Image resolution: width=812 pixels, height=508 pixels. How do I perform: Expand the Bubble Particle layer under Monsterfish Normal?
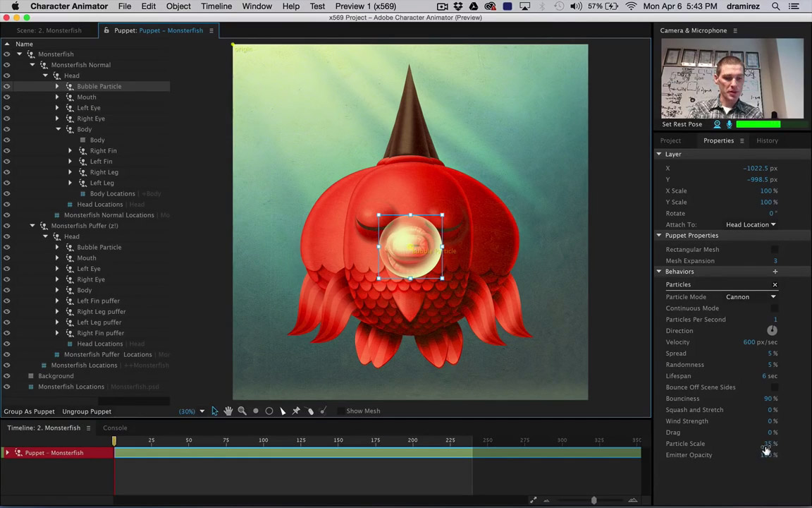[57, 86]
